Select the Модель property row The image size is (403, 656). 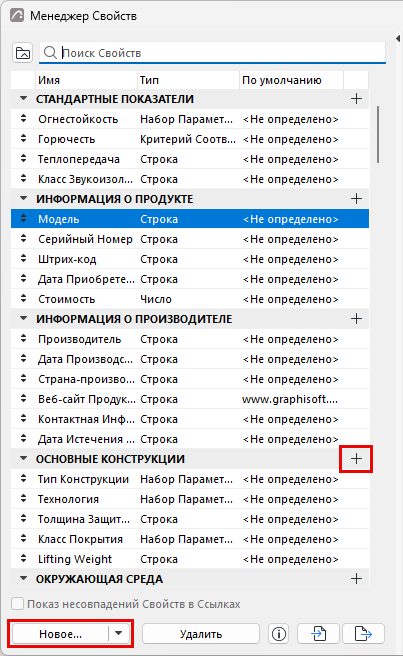coord(190,219)
